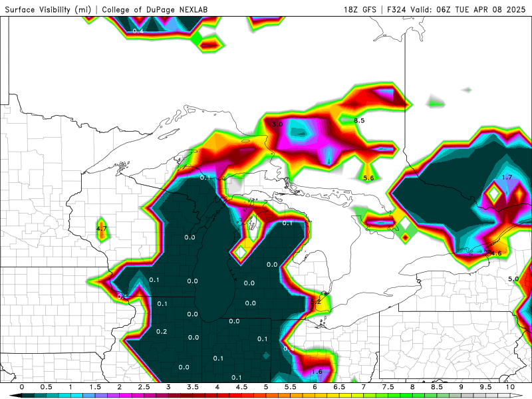This screenshot has width=532, height=399.
Task: Click the "0" label on the colorbar
Action: pos(22,387)
